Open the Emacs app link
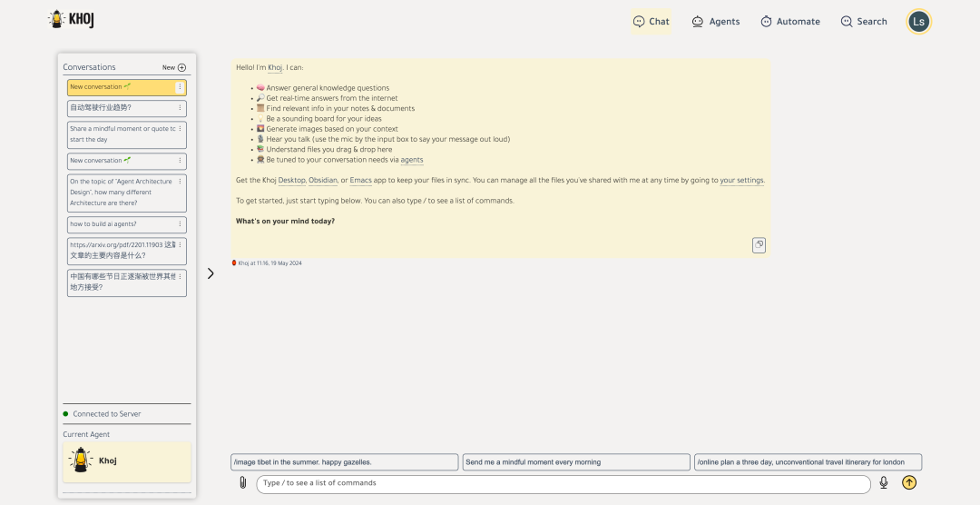The image size is (980, 505). click(x=360, y=181)
